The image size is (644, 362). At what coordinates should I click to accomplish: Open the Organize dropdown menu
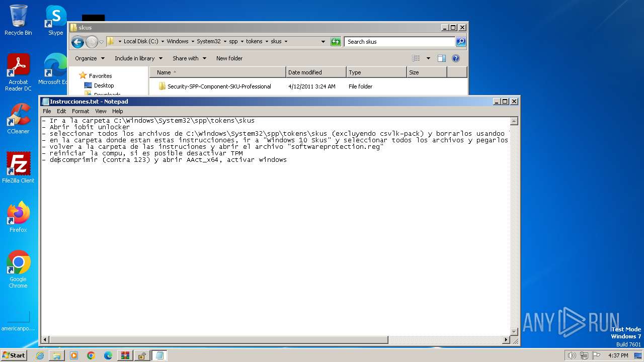[x=90, y=58]
